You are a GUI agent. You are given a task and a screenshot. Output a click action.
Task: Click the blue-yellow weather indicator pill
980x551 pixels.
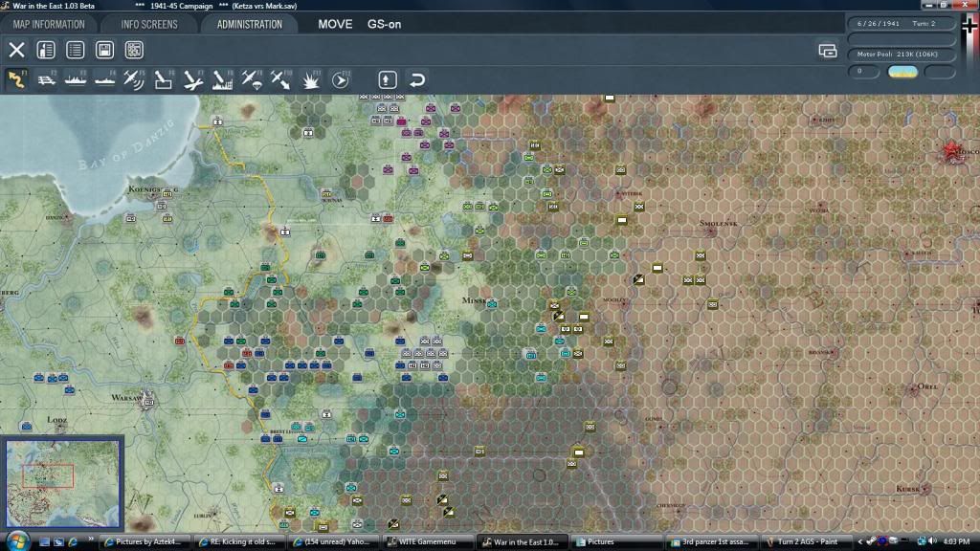pyautogui.click(x=902, y=71)
